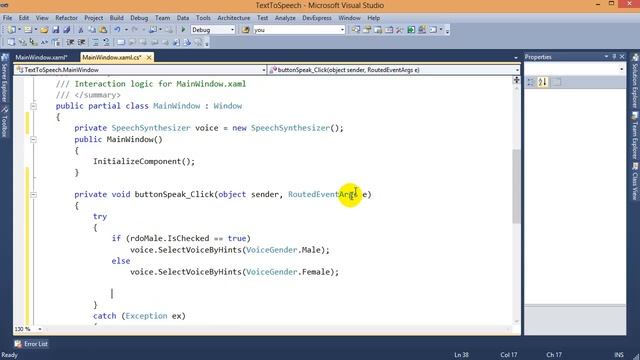Image resolution: width=640 pixels, height=360 pixels.
Task: Switch to the MainWindow.xaml tab
Action: point(41,58)
